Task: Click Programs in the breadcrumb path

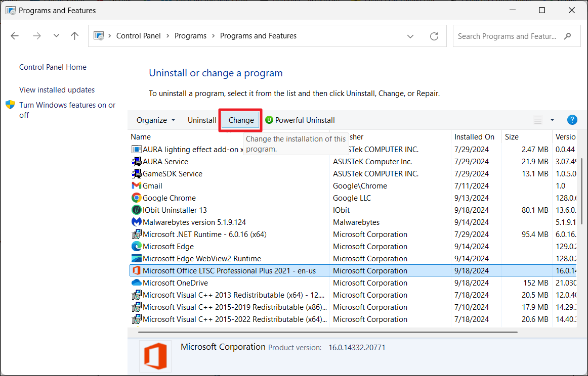Action: (x=190, y=36)
